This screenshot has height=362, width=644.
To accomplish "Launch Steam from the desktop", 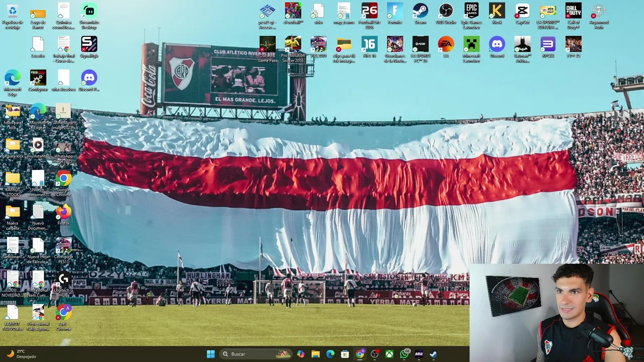I will tap(420, 14).
